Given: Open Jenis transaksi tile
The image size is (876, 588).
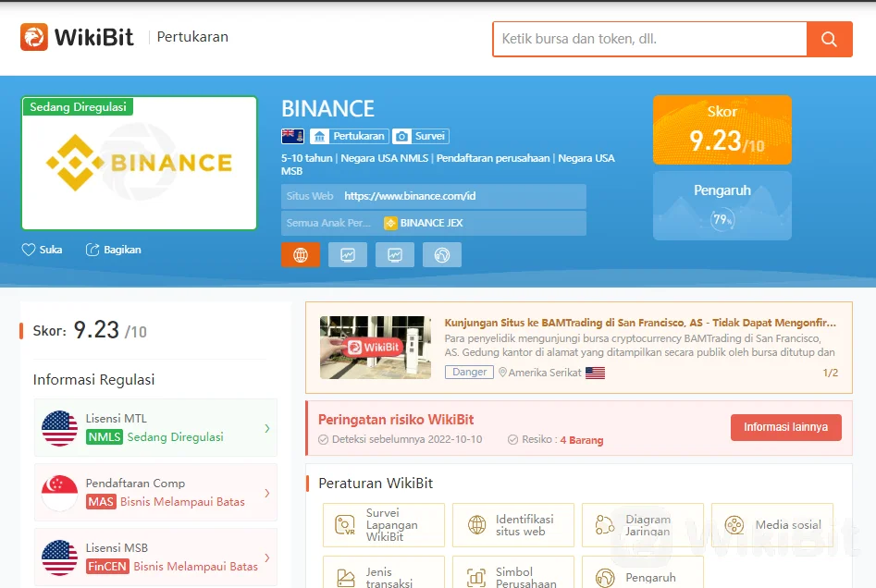Looking at the screenshot, I should [384, 572].
